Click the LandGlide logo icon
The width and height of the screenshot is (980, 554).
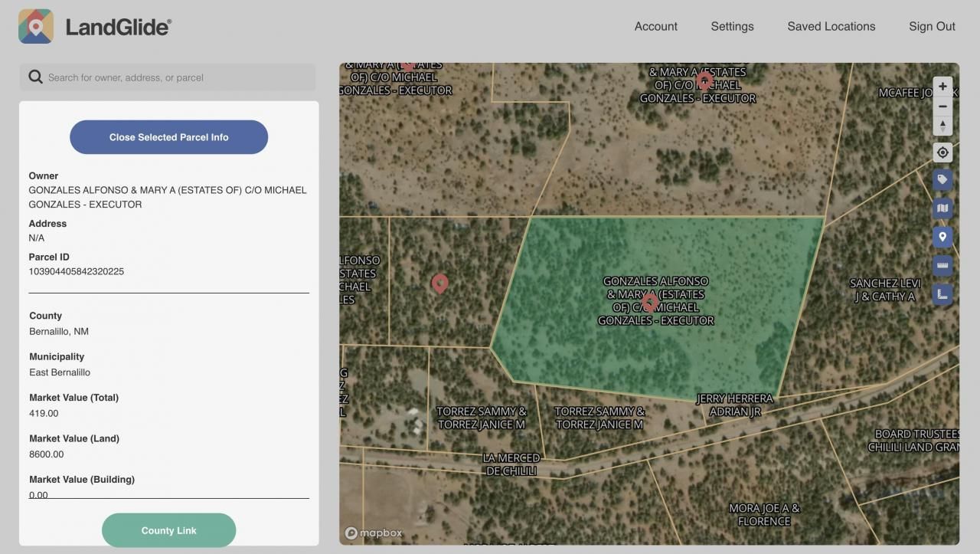[36, 27]
